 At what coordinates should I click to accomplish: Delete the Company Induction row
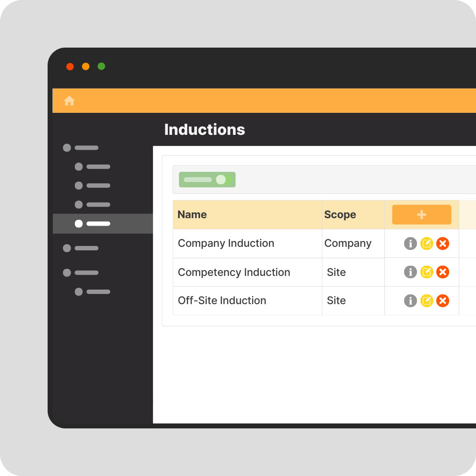pyautogui.click(x=443, y=243)
